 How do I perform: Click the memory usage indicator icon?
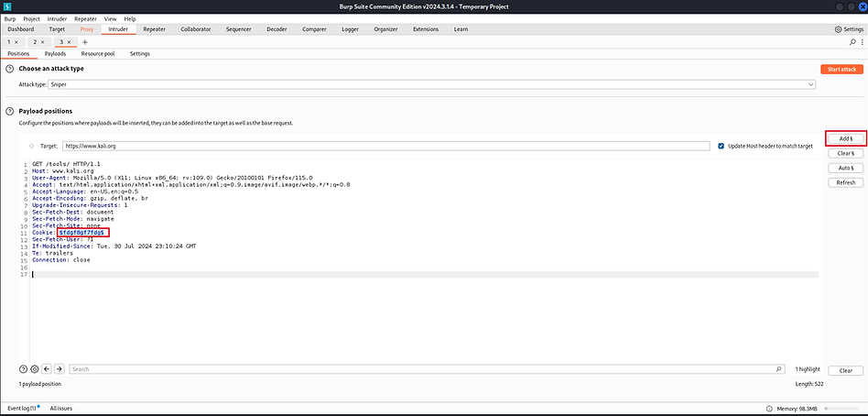coord(769,409)
